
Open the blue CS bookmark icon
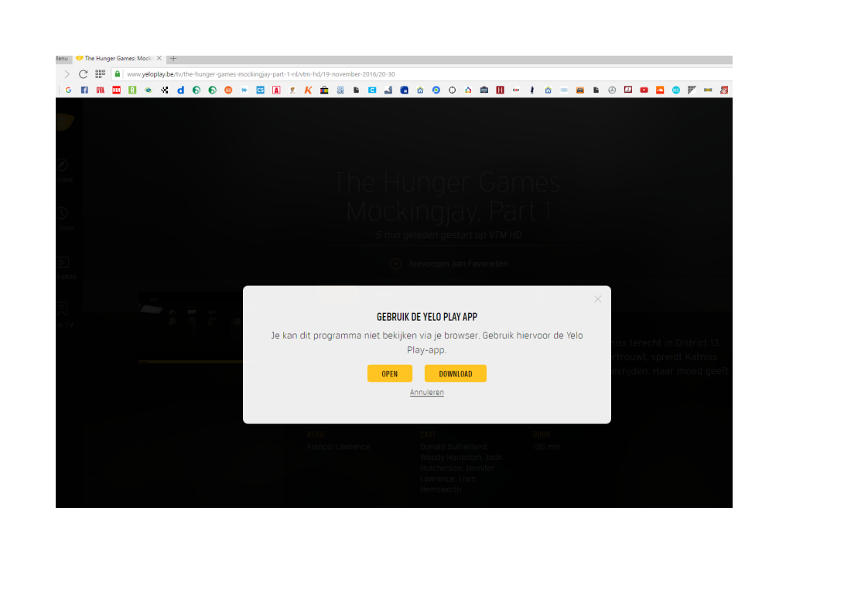pos(260,90)
